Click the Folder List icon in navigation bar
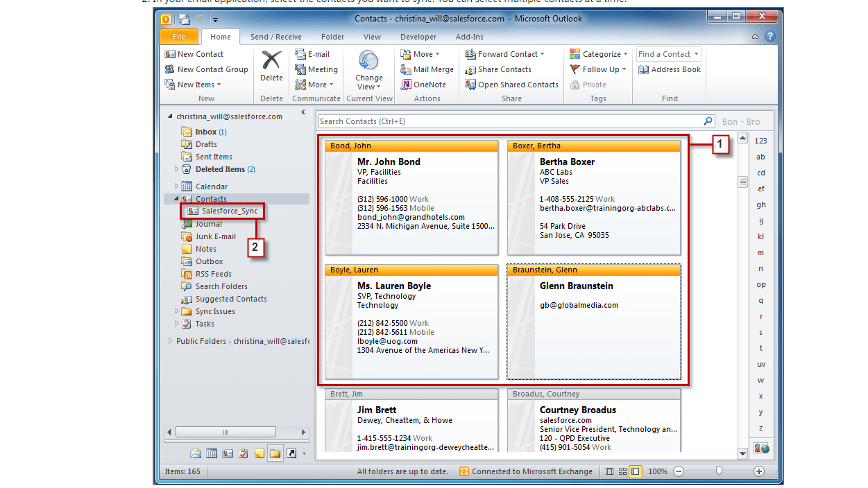Screen dimensions: 868x488 (x=275, y=453)
